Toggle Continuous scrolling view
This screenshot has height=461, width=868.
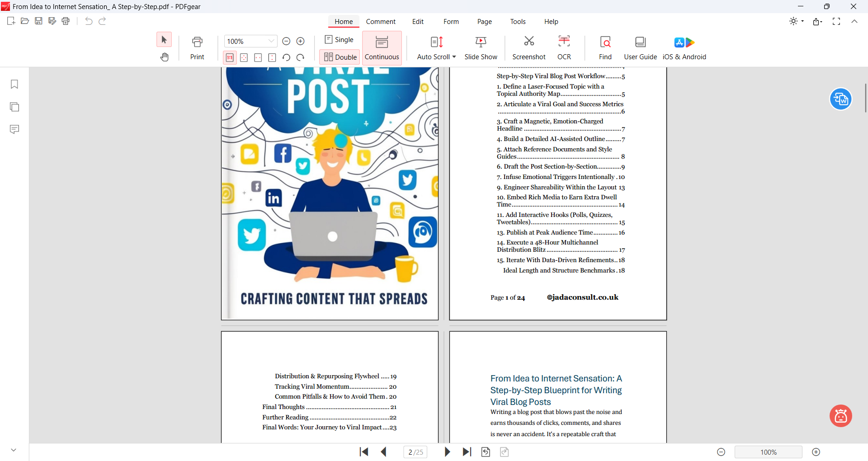pos(382,47)
